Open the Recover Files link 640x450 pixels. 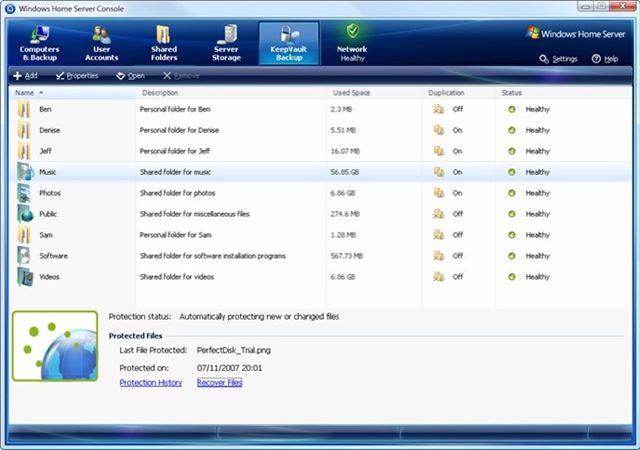220,383
